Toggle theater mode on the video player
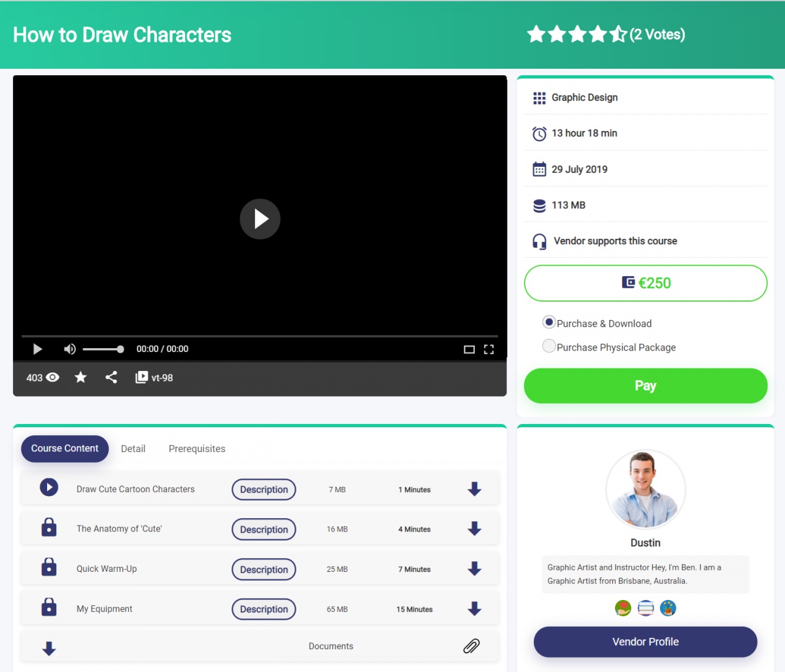 click(469, 349)
